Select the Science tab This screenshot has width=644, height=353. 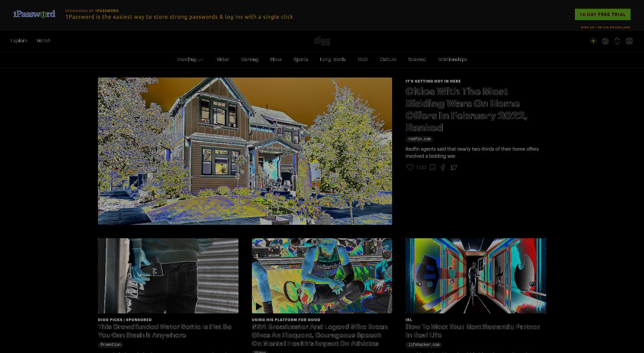(x=417, y=59)
